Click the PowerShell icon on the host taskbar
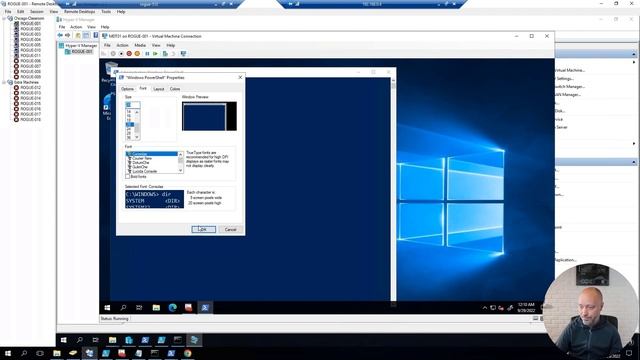The image size is (640, 360). pyautogui.click(x=171, y=353)
